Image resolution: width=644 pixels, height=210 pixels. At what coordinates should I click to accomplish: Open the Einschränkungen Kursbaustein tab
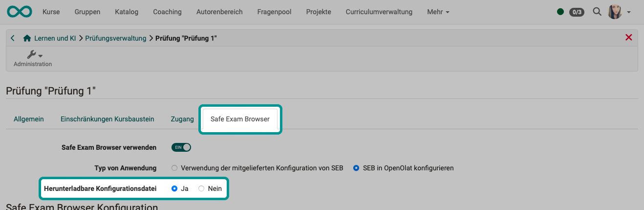(x=107, y=119)
